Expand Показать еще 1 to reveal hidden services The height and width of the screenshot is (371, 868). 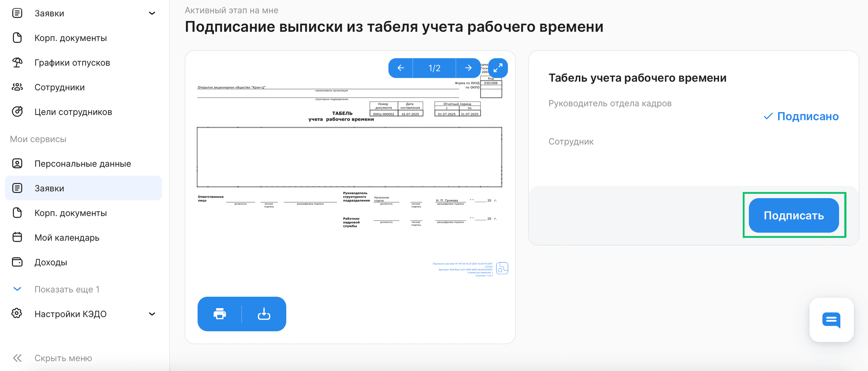(x=67, y=289)
